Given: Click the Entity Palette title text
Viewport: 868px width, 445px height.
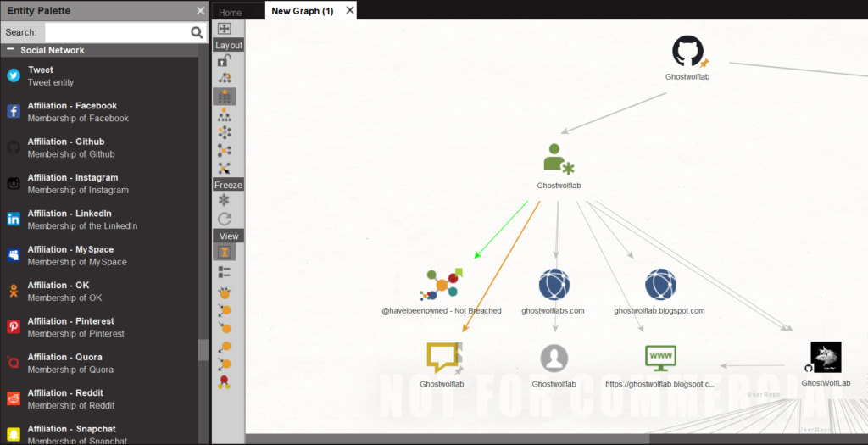Looking at the screenshot, I should tap(39, 10).
